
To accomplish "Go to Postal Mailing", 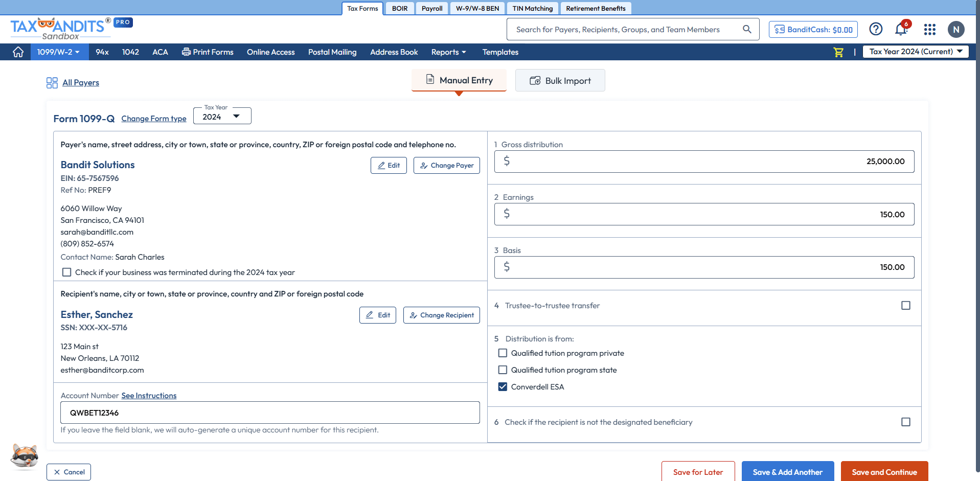I will tap(332, 52).
